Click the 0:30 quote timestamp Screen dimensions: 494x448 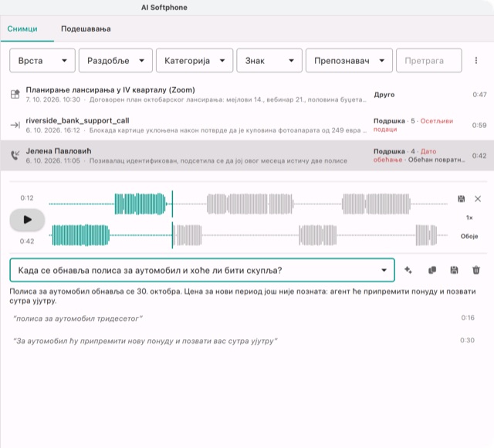point(467,340)
